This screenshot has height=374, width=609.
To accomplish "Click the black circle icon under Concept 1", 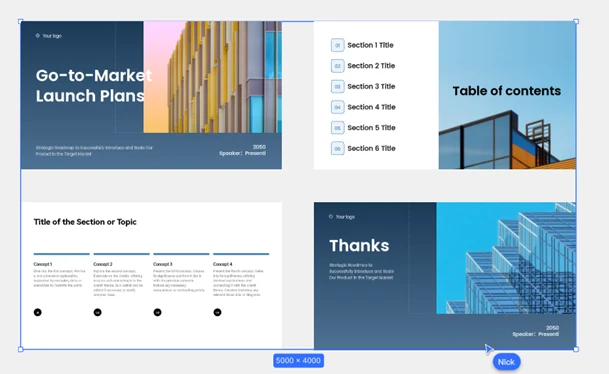I will coord(38,312).
